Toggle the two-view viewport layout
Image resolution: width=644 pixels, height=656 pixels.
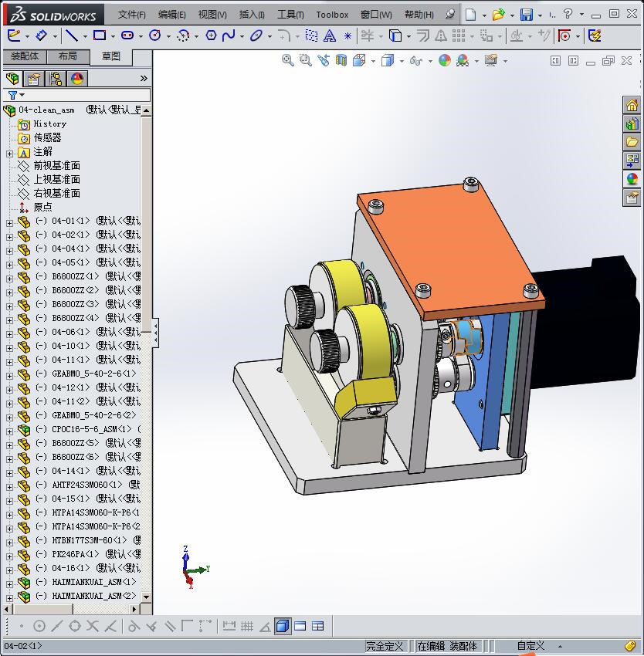(300, 627)
